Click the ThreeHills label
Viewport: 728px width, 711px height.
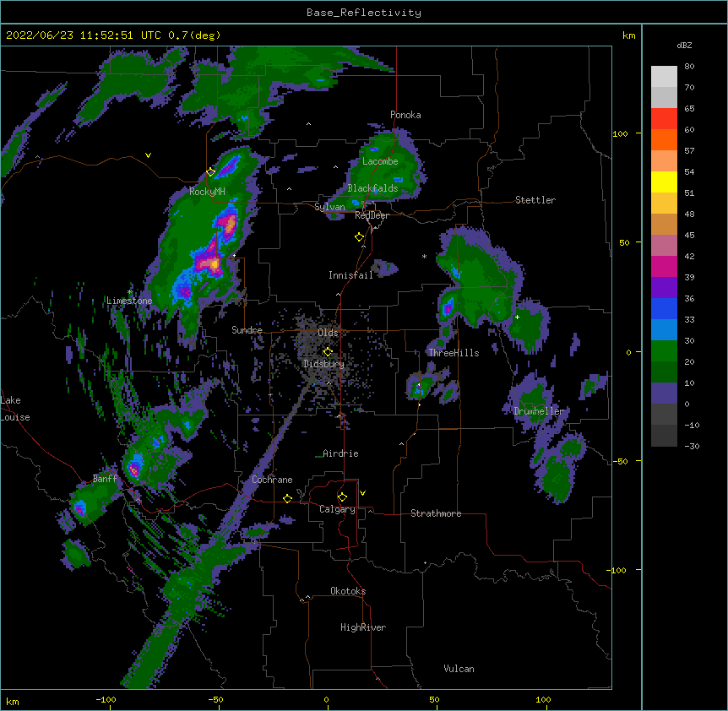(454, 353)
